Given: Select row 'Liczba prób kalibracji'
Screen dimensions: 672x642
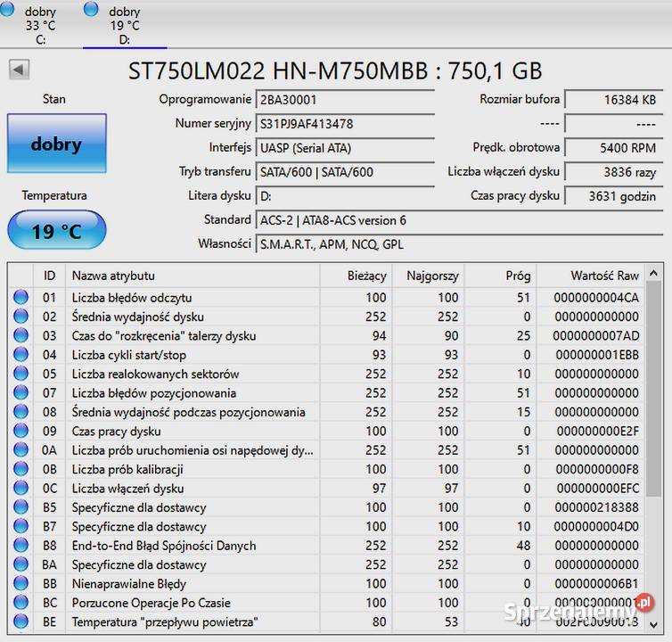Looking at the screenshot, I should 325,469.
